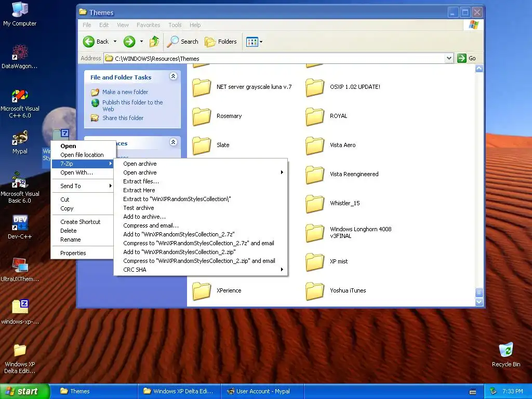Image resolution: width=532 pixels, height=399 pixels.
Task: Choose Extract Here from 7-Zip menu
Action: coord(201,190)
